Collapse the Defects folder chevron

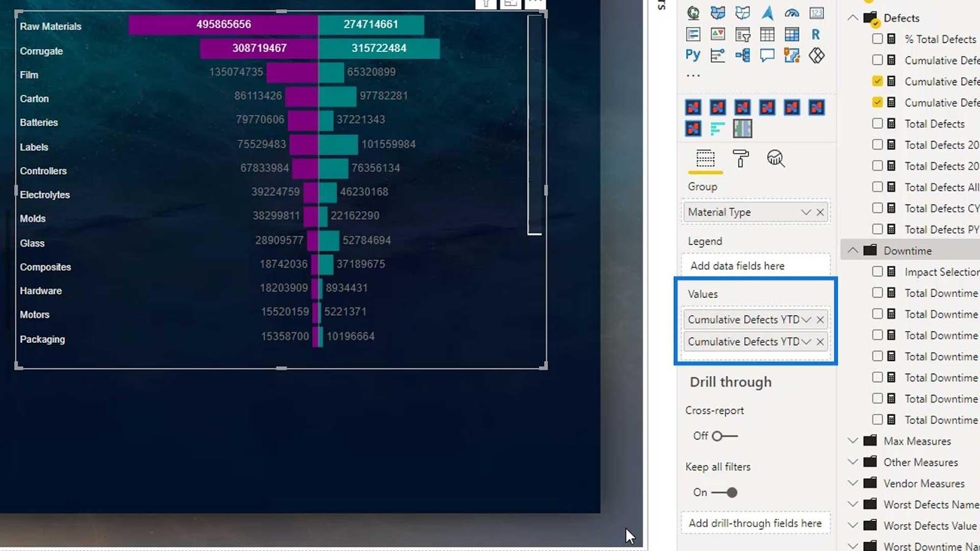(853, 18)
